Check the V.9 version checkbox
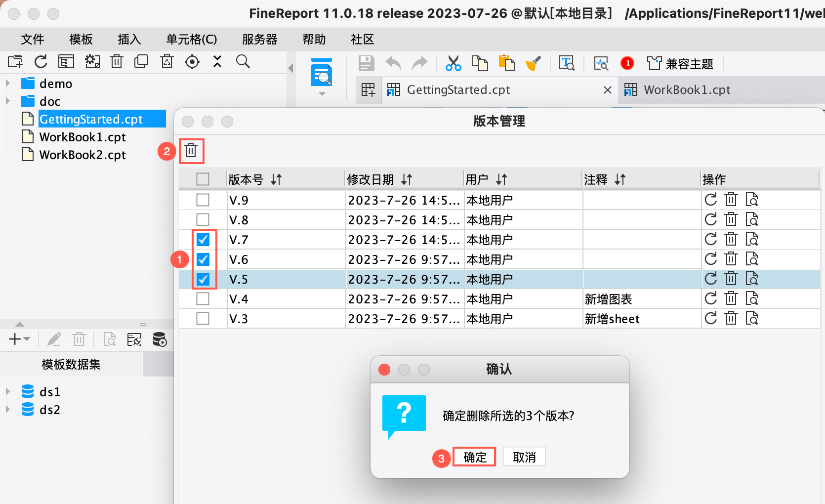The width and height of the screenshot is (825, 504). coord(203,200)
